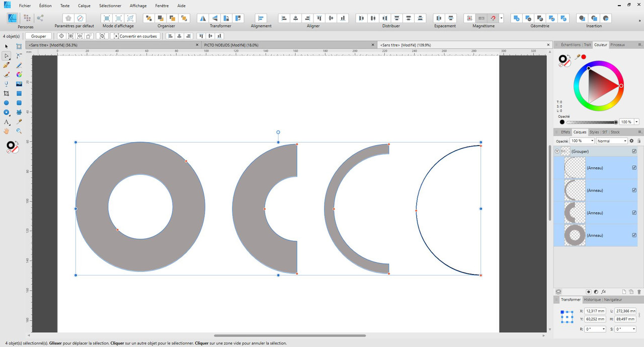
Task: Click the red recent color swatch
Action: tap(584, 57)
